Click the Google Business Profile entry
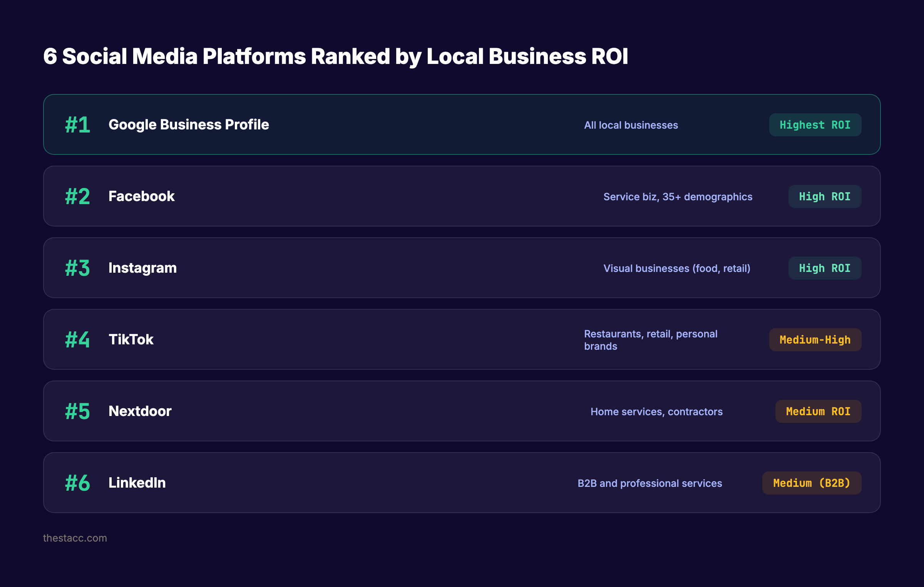This screenshot has width=924, height=587. tap(189, 124)
